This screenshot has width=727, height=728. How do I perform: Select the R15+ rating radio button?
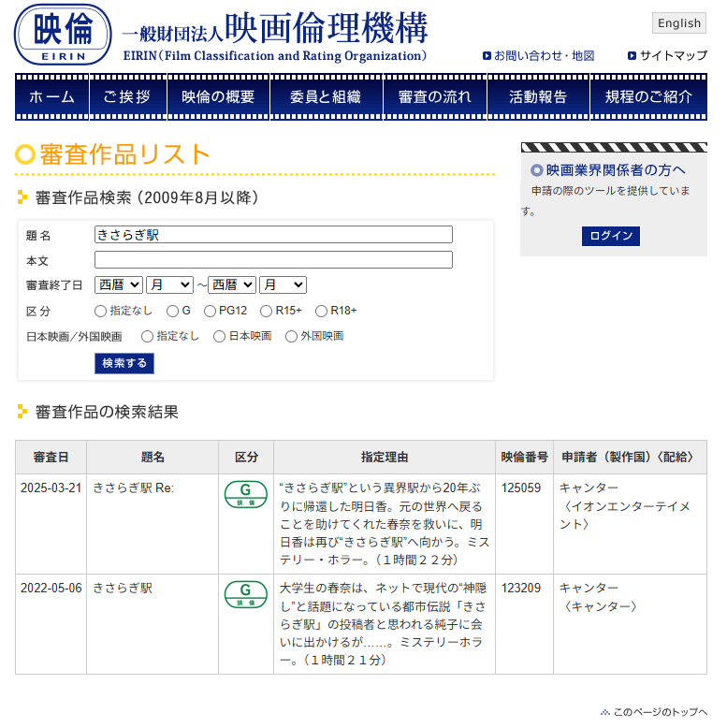266,311
